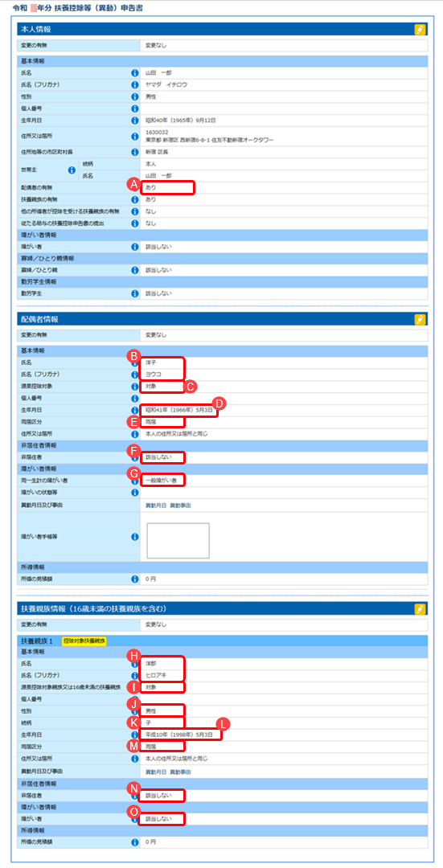The image size is (443, 868).
Task: Show info for 従たる給与の扶養控除申告書の提出
Action: point(134,223)
